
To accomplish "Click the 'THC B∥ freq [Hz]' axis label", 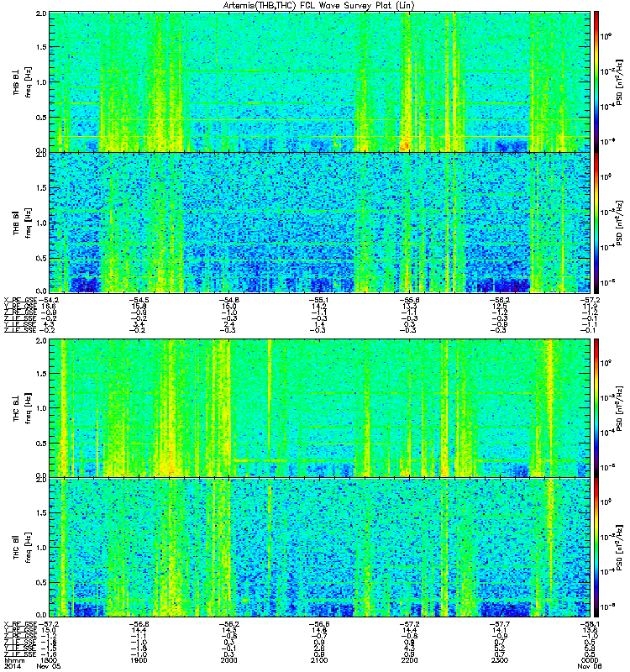I will click(x=23, y=548).
